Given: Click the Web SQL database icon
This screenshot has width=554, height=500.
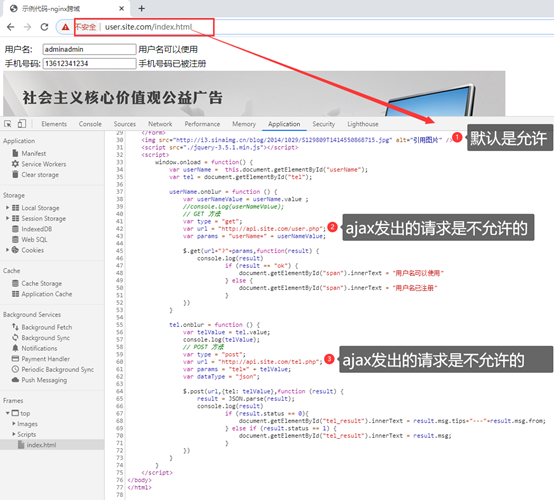Looking at the screenshot, I should point(15,240).
